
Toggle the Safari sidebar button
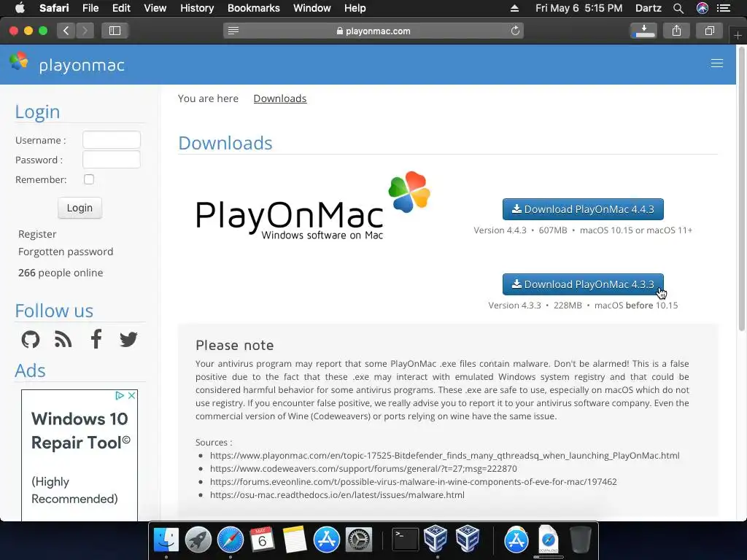pyautogui.click(x=115, y=31)
